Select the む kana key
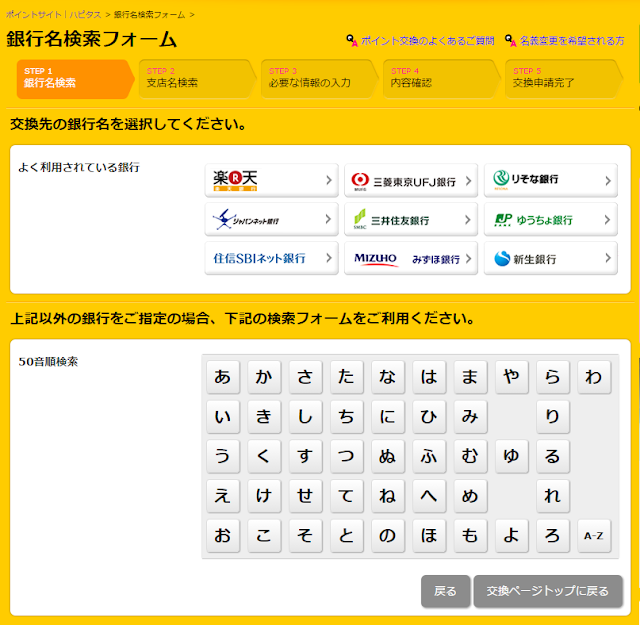The image size is (640, 625). tap(470, 456)
